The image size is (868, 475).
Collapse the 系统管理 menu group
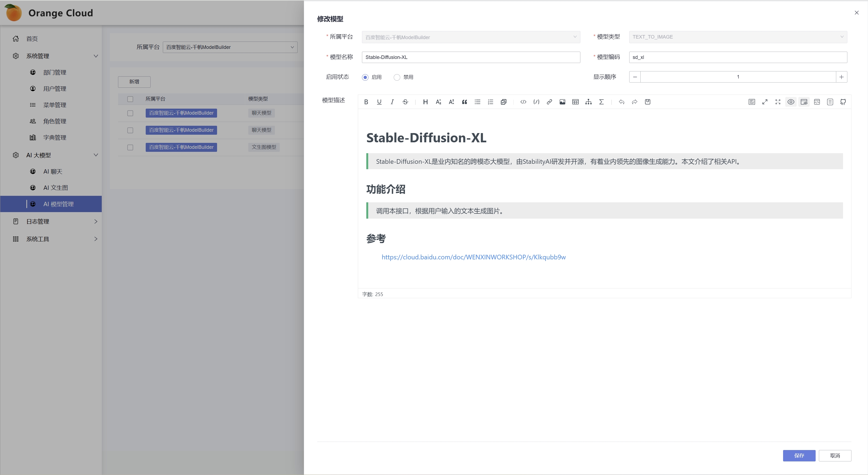click(51, 56)
